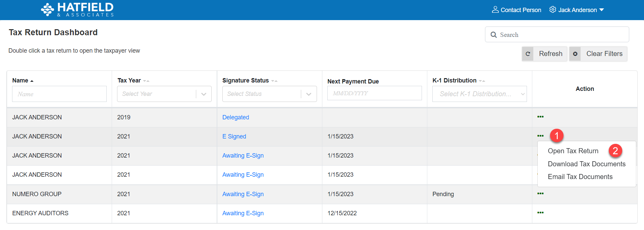Select Email Tax Documents menu item
This screenshot has height=230, width=644.
tap(580, 177)
